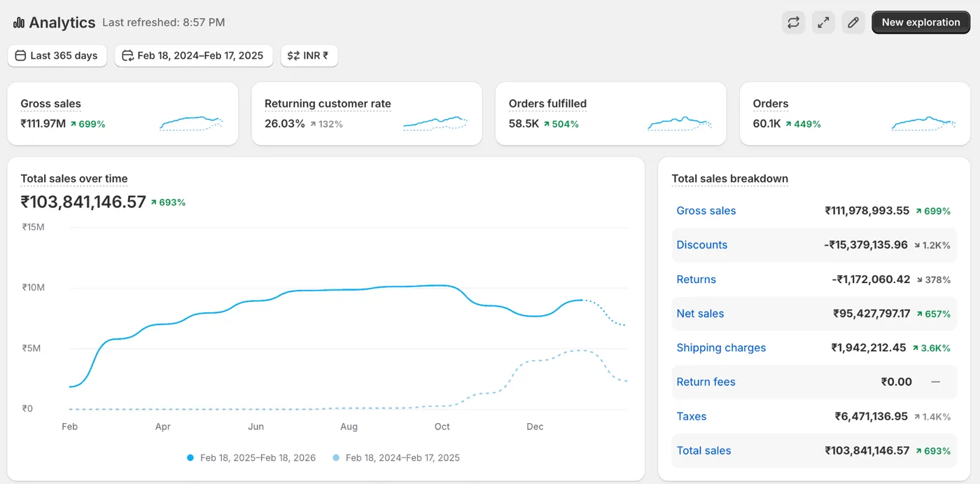Open Total sales over time report title
Screen dimensions: 980x484
(x=74, y=179)
